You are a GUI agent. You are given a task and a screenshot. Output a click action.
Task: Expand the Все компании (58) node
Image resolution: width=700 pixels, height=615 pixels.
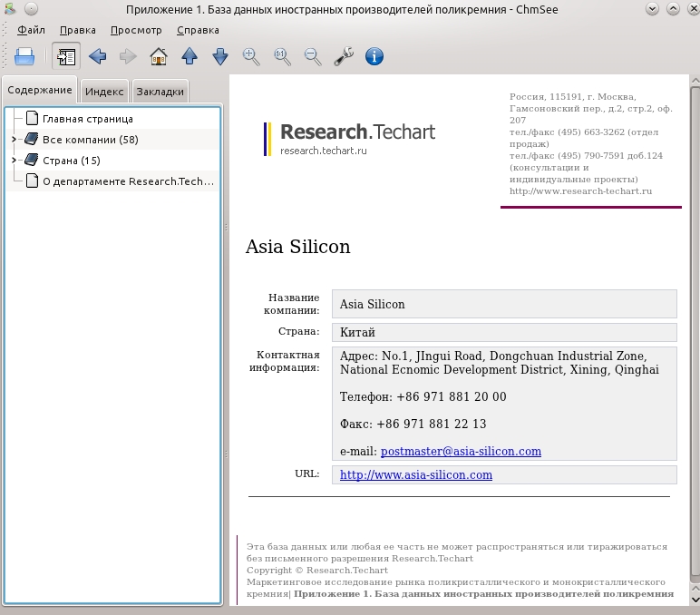[14, 140]
